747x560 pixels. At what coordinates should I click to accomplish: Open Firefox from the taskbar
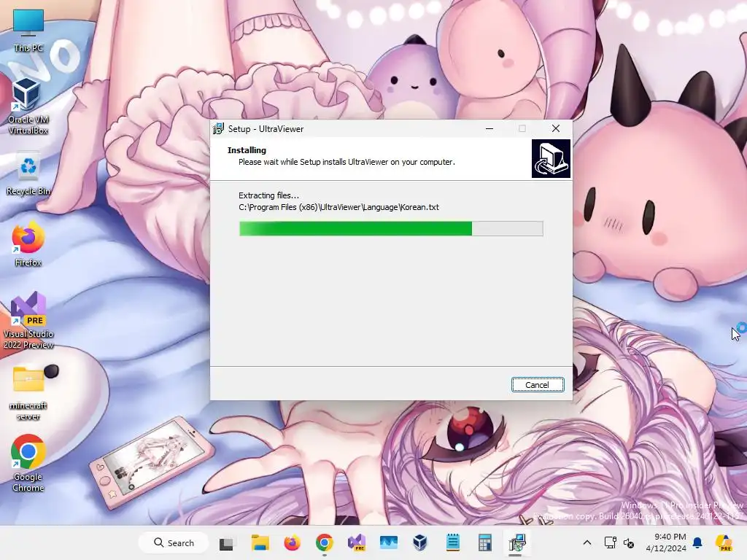(292, 542)
